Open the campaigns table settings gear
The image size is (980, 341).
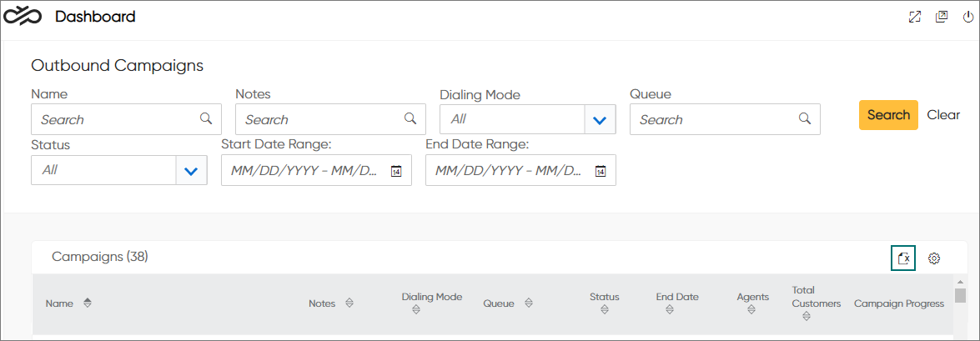934,258
